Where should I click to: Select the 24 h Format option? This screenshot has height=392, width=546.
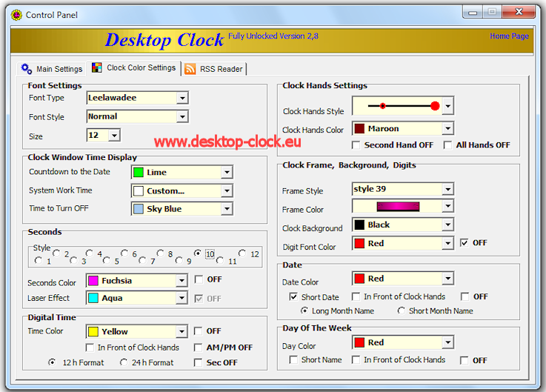(124, 362)
